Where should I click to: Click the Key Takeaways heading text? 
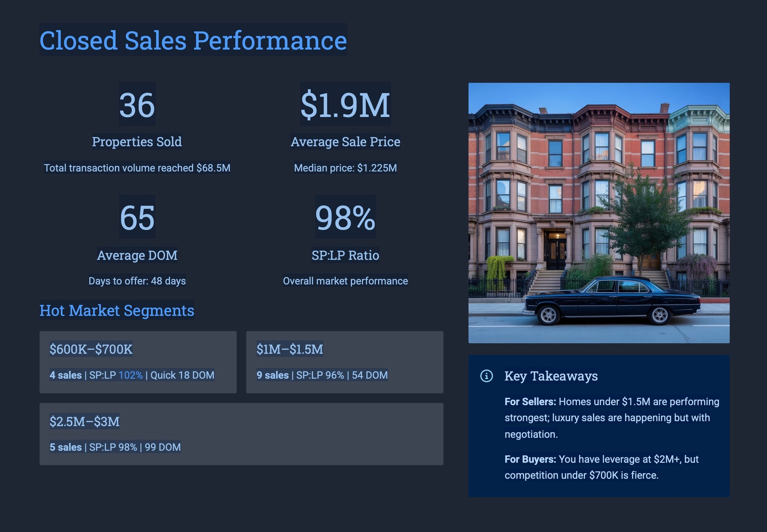click(551, 376)
